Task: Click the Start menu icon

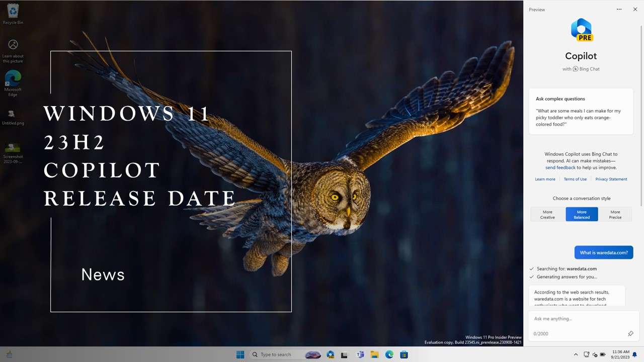Action: click(x=240, y=354)
